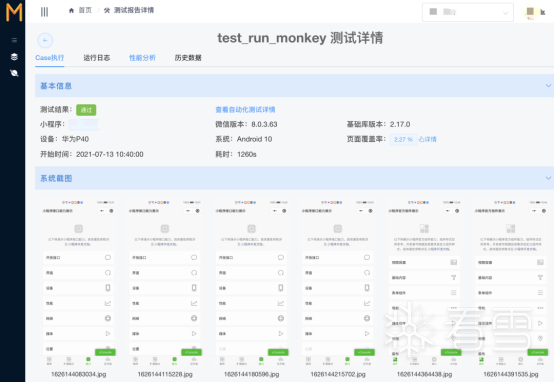The image size is (554, 382).
Task: Switch to the 运行日志 tab
Action: pyautogui.click(x=96, y=58)
